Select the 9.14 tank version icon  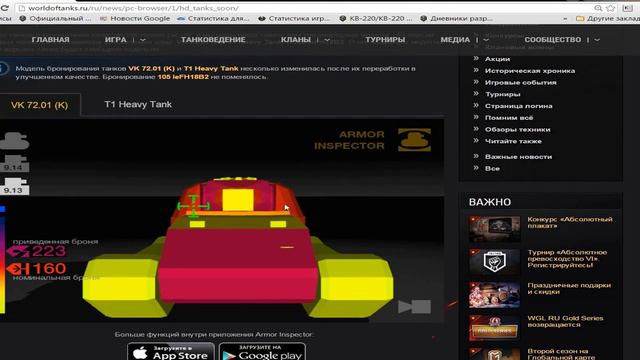click(14, 164)
